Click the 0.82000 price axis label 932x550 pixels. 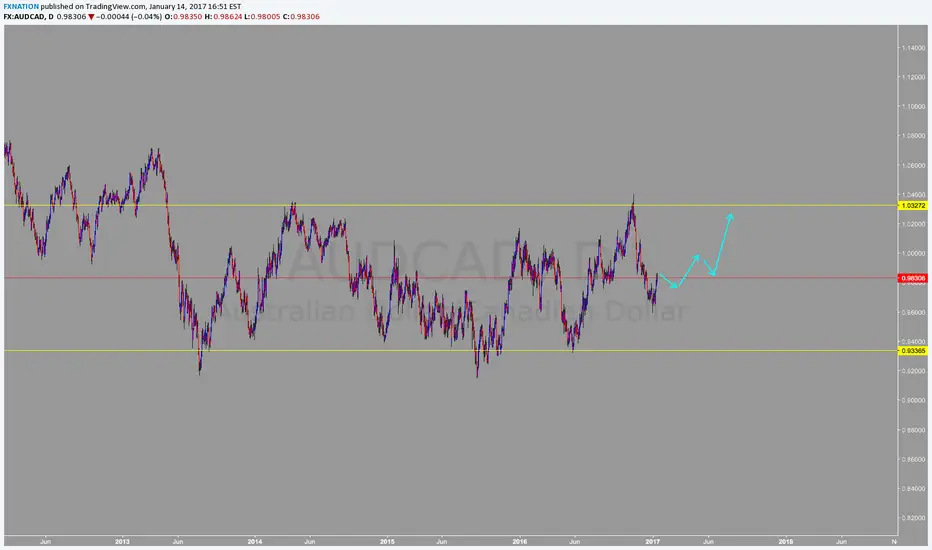[x=915, y=518]
